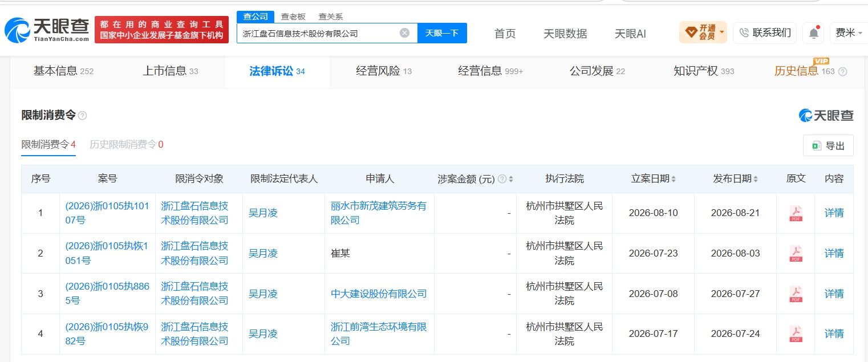Open the 基本信息 tab

63,71
